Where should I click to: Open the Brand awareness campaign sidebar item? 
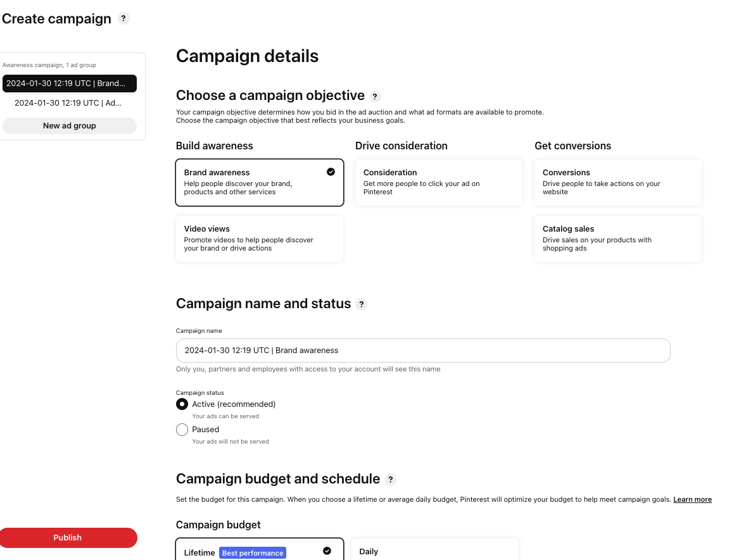click(70, 84)
